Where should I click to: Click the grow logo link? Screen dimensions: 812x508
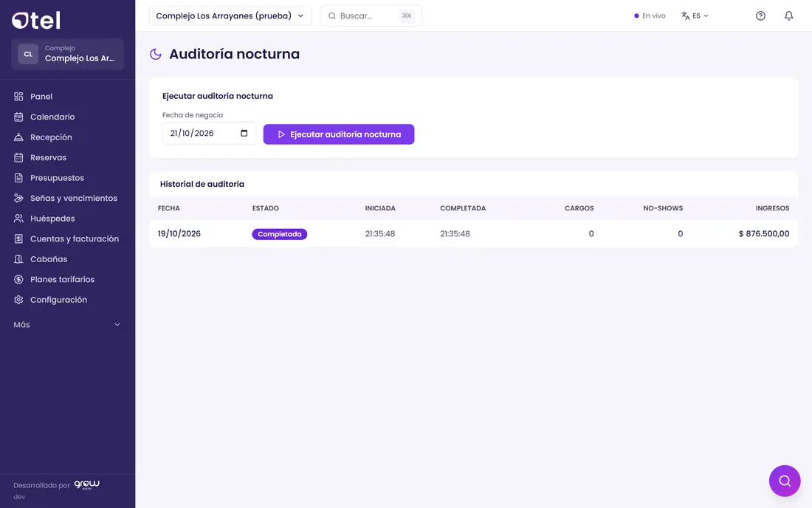(x=86, y=484)
